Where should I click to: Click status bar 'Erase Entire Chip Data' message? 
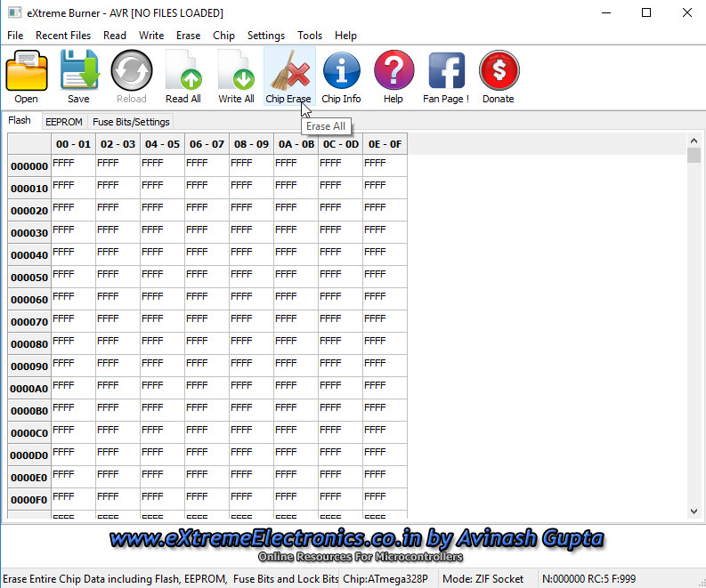[x=170, y=578]
